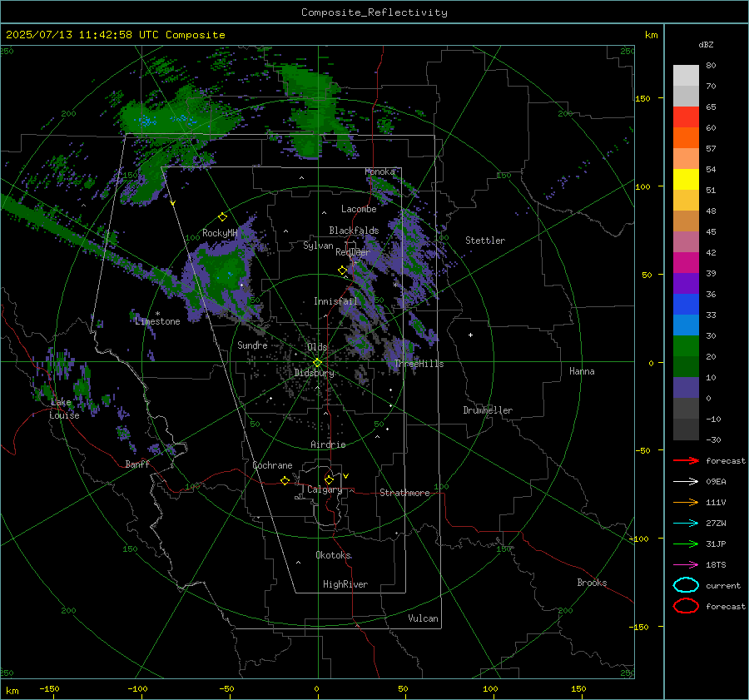Viewport: 749px width, 700px height.
Task: Click the Banff label
Action: click(137, 464)
